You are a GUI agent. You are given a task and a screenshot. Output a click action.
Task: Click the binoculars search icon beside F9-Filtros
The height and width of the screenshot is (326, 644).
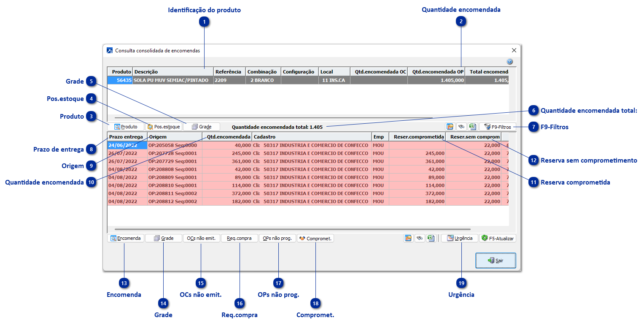click(461, 126)
